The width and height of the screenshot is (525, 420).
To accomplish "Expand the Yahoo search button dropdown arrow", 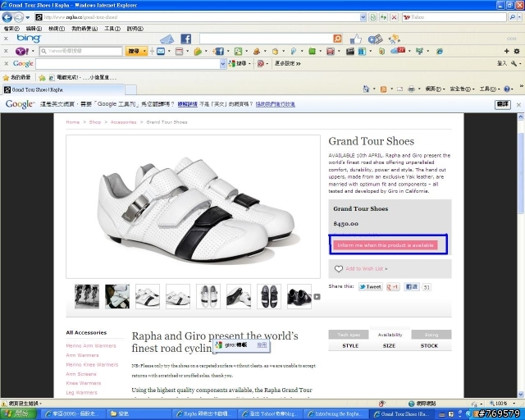I will (144, 51).
